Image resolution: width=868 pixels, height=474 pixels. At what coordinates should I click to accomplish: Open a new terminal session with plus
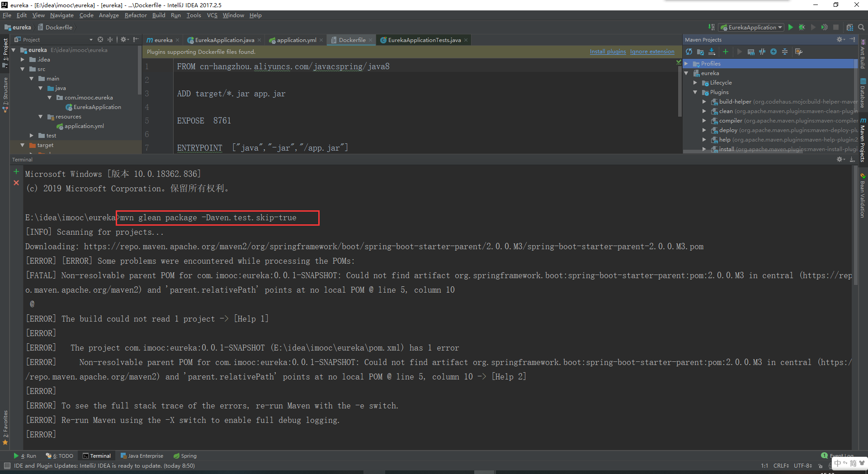coord(16,171)
